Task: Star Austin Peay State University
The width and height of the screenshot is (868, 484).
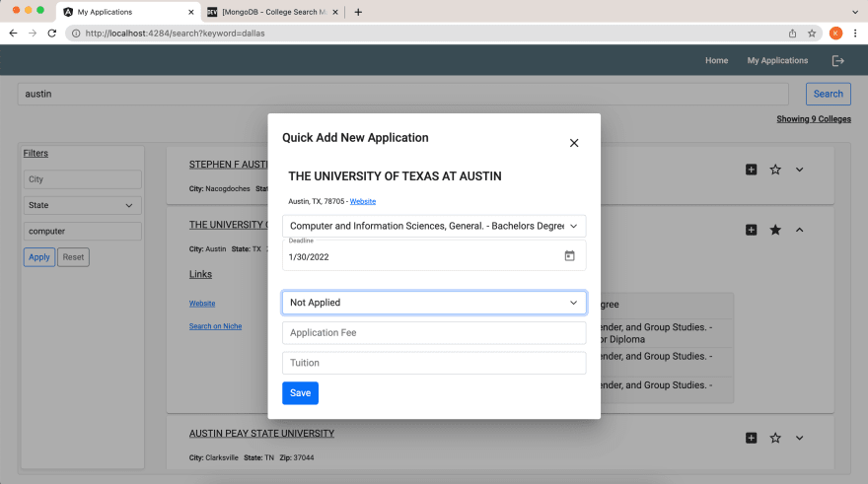Action: pyautogui.click(x=775, y=438)
